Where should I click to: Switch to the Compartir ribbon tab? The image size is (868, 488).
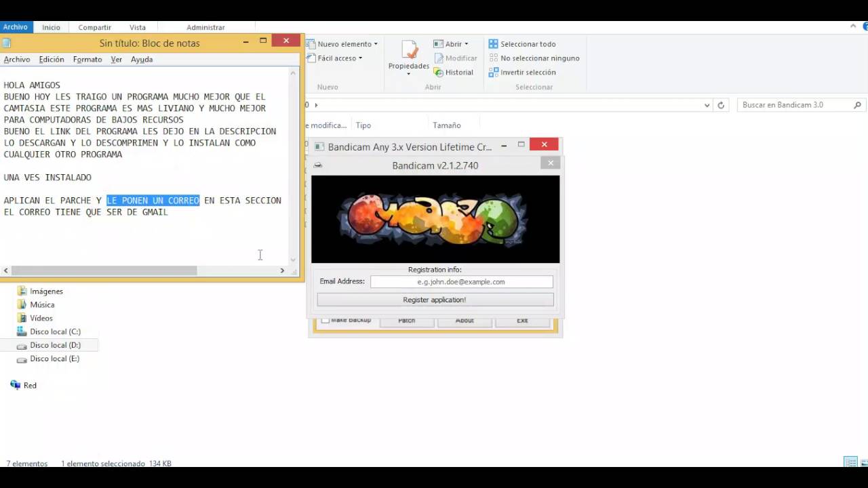pos(94,27)
